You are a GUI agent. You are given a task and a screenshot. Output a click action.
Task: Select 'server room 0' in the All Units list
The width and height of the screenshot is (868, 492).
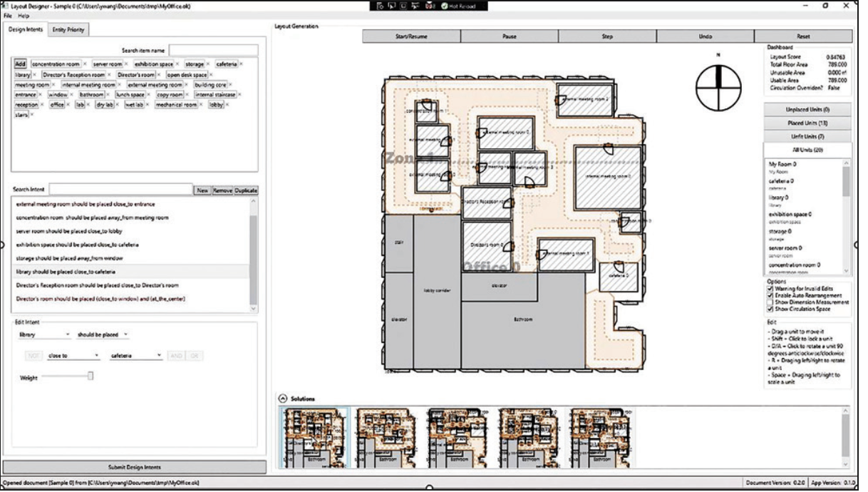[x=804, y=250]
